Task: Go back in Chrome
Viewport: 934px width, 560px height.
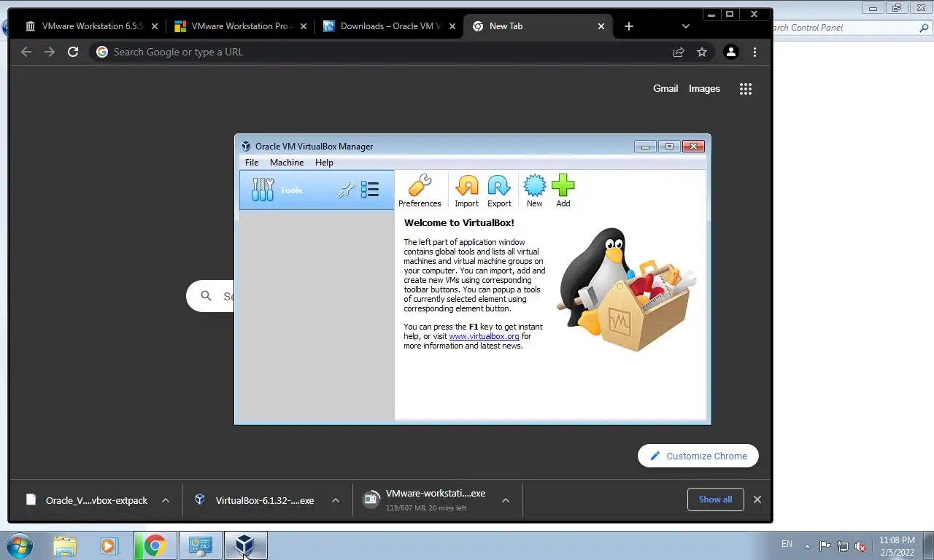Action: click(26, 52)
